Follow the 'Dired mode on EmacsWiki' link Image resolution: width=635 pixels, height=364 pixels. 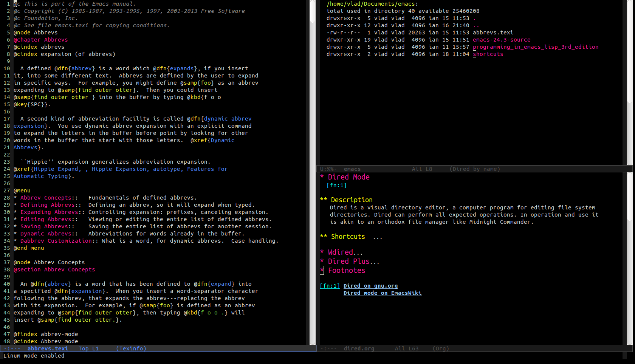[383, 293]
